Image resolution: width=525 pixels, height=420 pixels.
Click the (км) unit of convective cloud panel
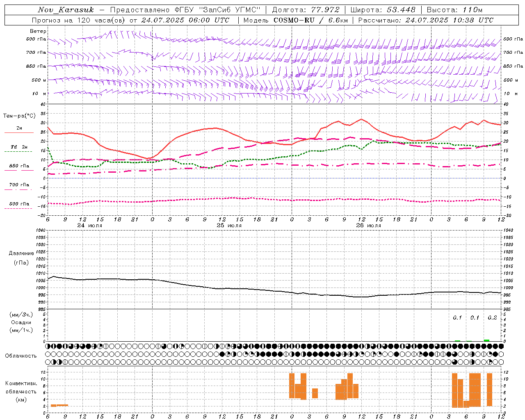[x=21, y=399]
